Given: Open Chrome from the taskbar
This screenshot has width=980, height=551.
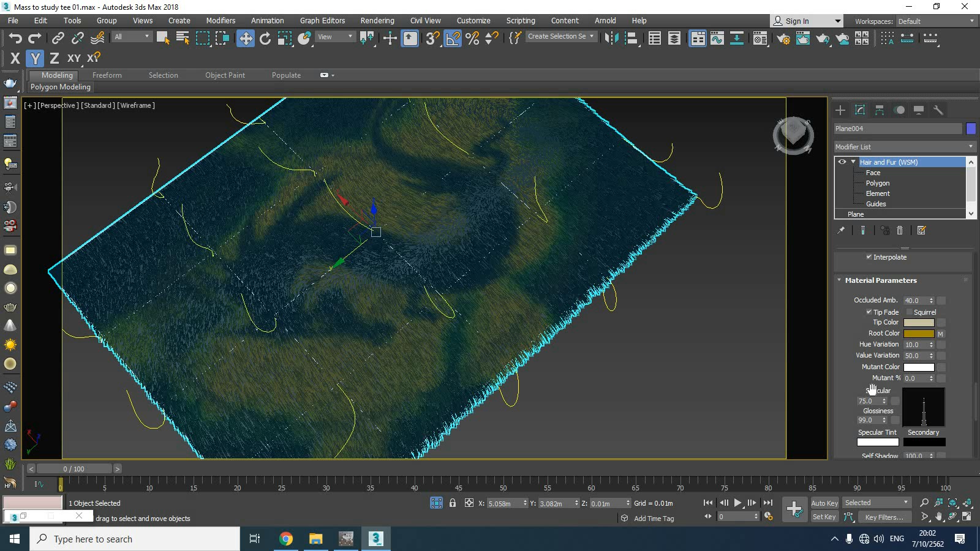Looking at the screenshot, I should tap(285, 539).
